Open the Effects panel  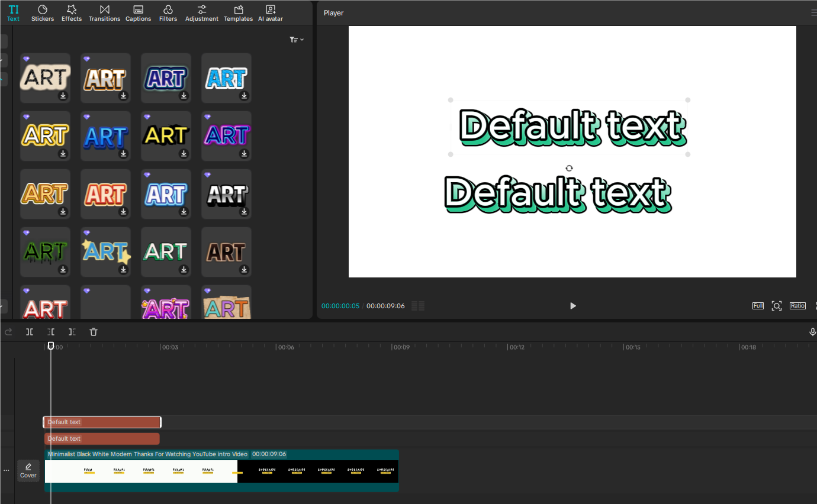pos(72,12)
